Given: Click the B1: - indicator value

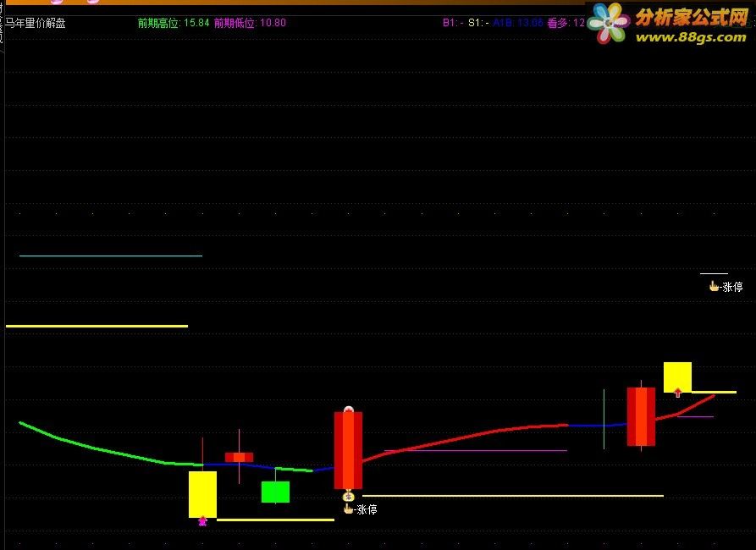Looking at the screenshot, I should [x=453, y=23].
